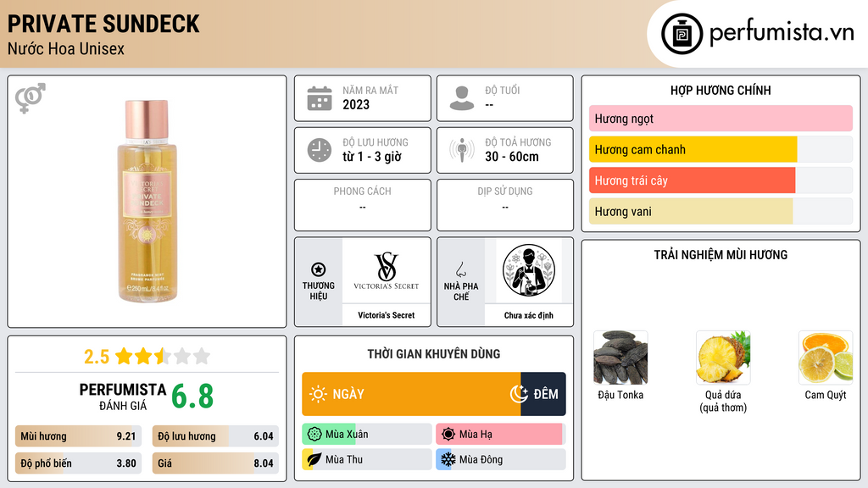Select the Đậu Tonka note image
Viewport: 868px width, 488px height.
coord(620,358)
